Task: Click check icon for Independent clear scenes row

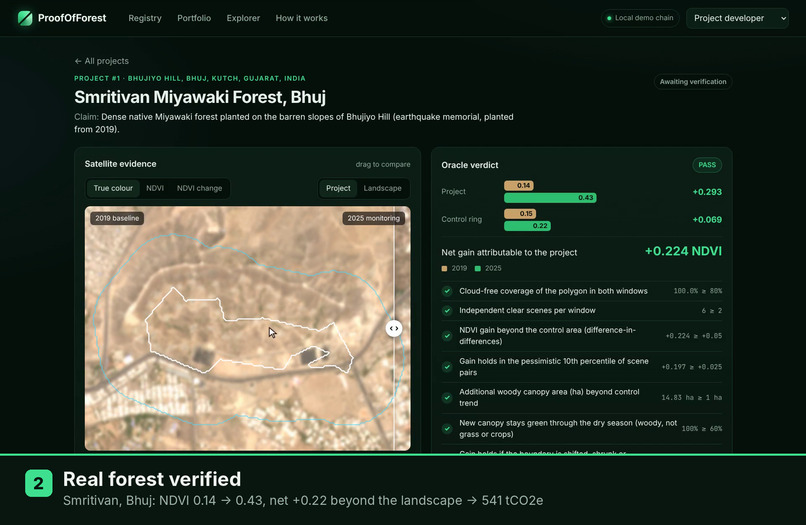Action: coord(447,311)
